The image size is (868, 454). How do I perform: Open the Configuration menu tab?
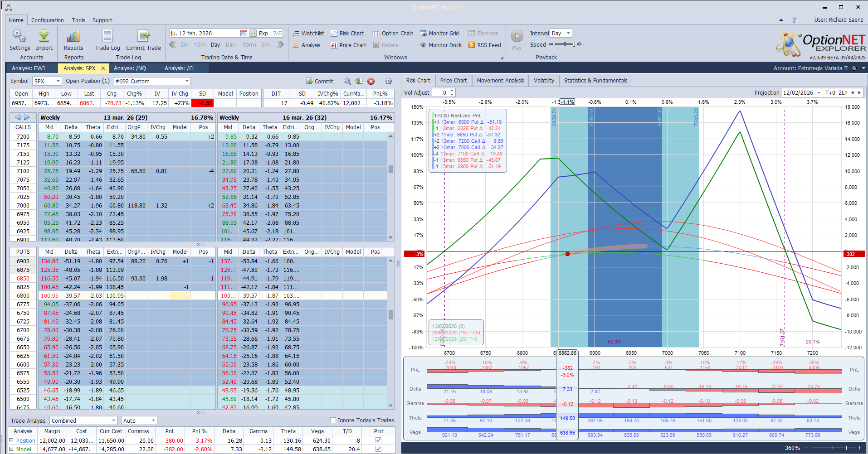pyautogui.click(x=47, y=20)
